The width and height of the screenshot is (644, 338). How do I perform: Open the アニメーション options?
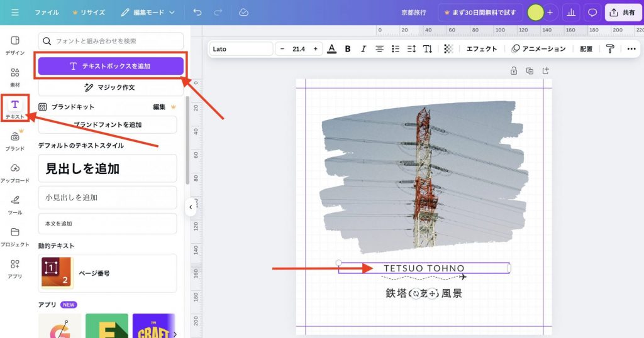pos(538,49)
